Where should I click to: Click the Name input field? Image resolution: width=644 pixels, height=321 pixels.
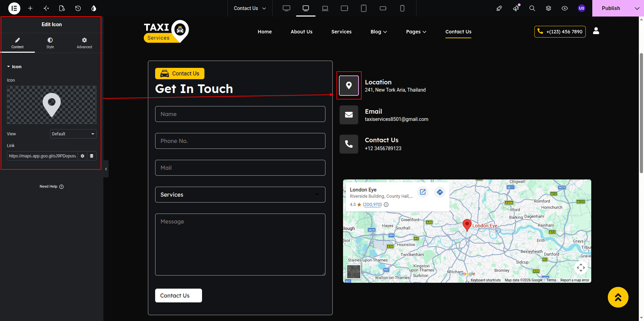pos(240,114)
